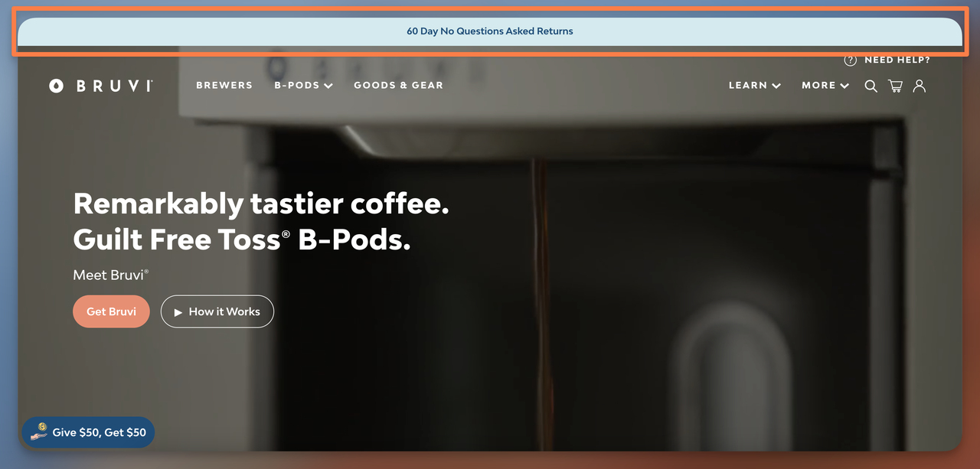This screenshot has height=469, width=980.
Task: Click the Bruvi logo
Action: pos(100,86)
